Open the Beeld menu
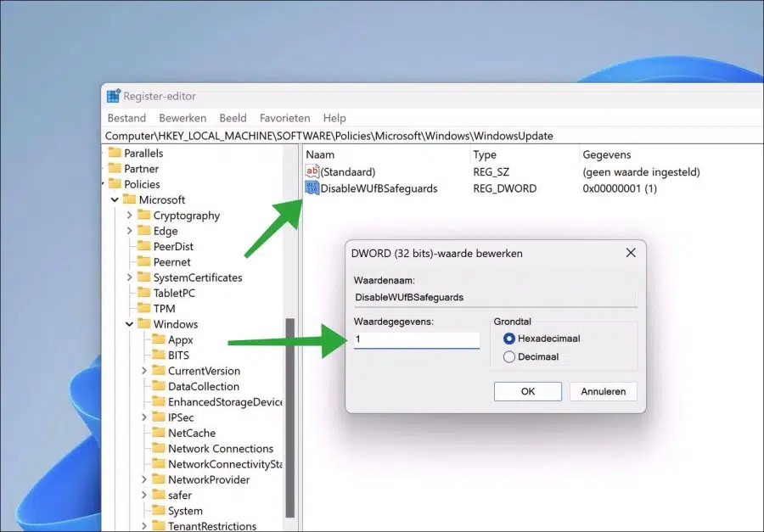The height and width of the screenshot is (532, 764). coord(233,118)
